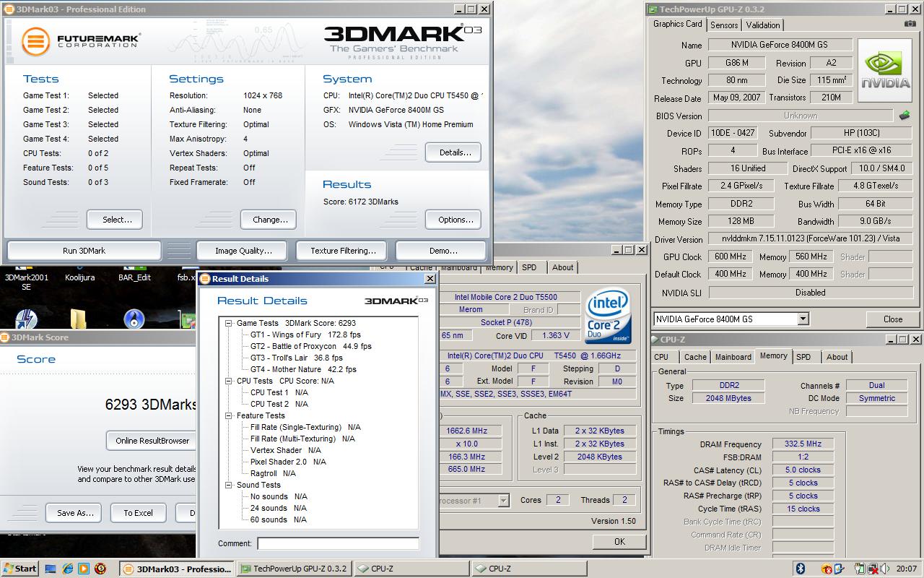Screen dimensions: 924x578
Task: Click the Comment input field
Action: (338, 543)
